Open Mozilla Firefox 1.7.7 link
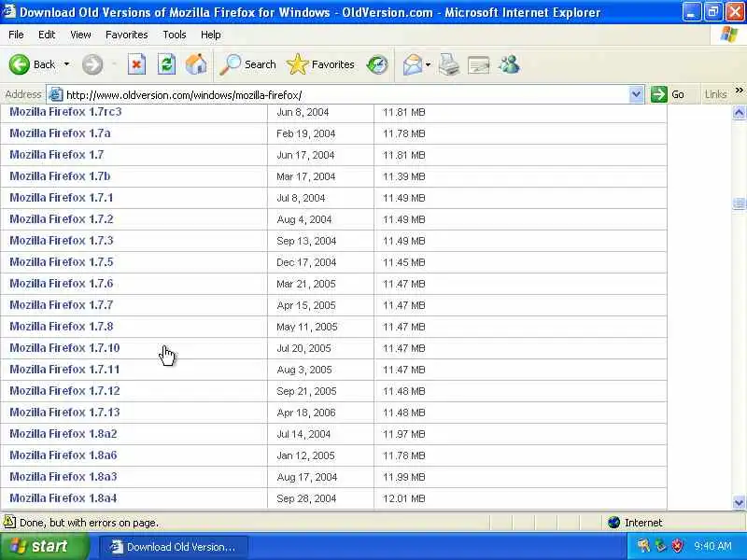 (x=62, y=305)
